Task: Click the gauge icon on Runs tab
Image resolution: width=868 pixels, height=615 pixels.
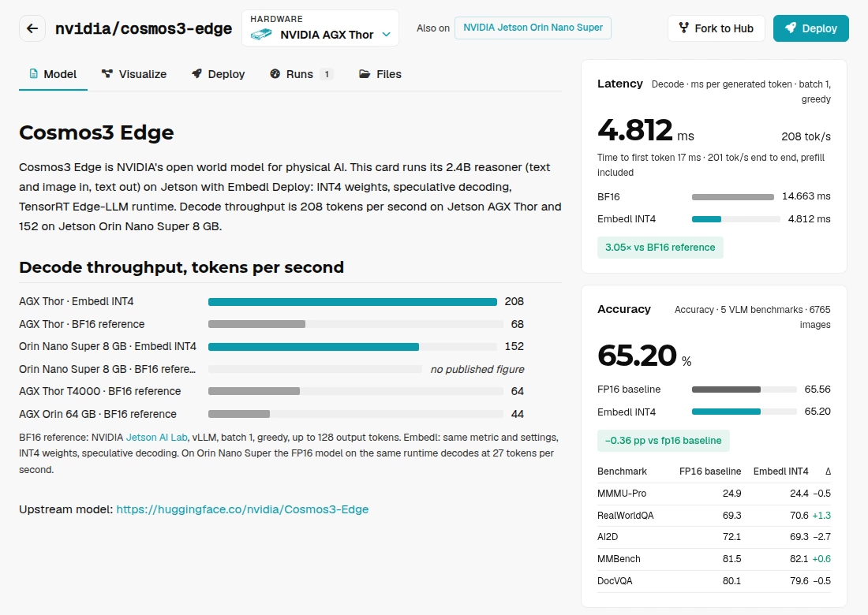Action: click(x=275, y=73)
